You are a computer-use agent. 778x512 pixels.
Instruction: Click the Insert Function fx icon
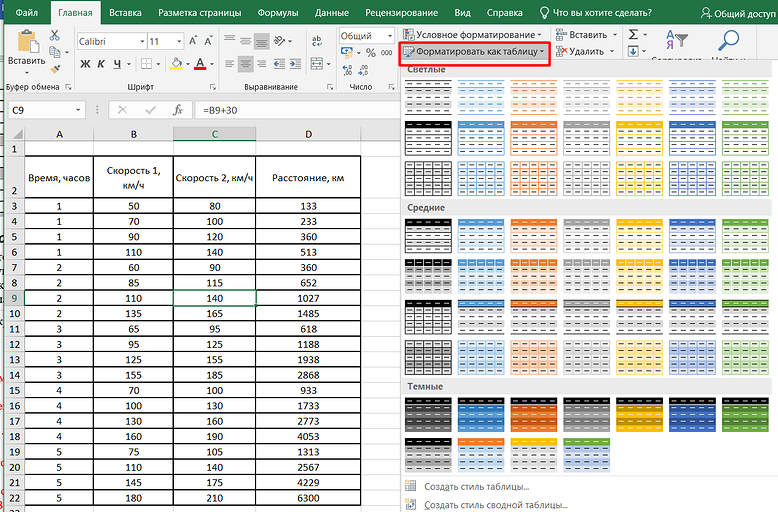tap(177, 110)
